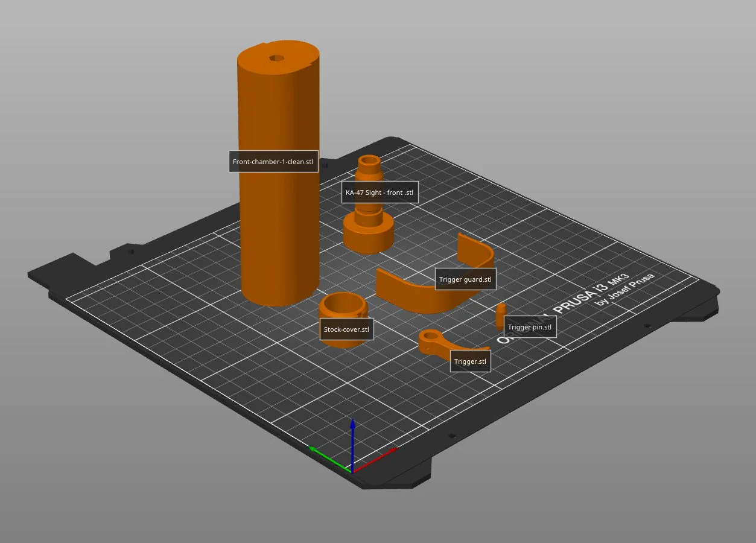The height and width of the screenshot is (543, 756).
Task: Select the ring hole of the Trigger model
Action: [430, 335]
